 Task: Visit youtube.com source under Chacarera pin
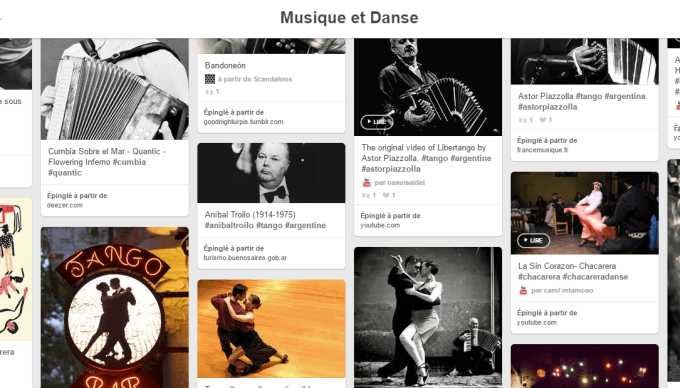(x=536, y=322)
